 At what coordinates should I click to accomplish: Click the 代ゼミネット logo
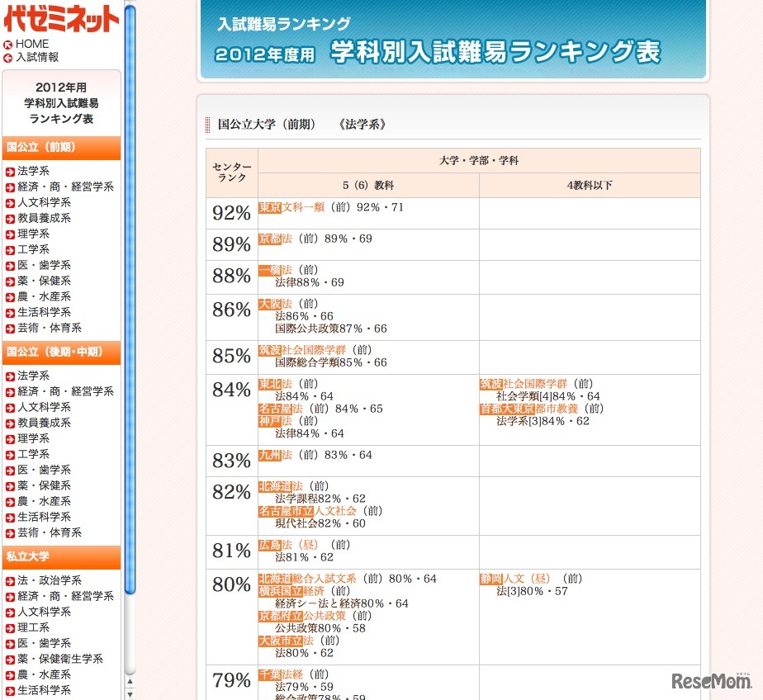[61, 18]
